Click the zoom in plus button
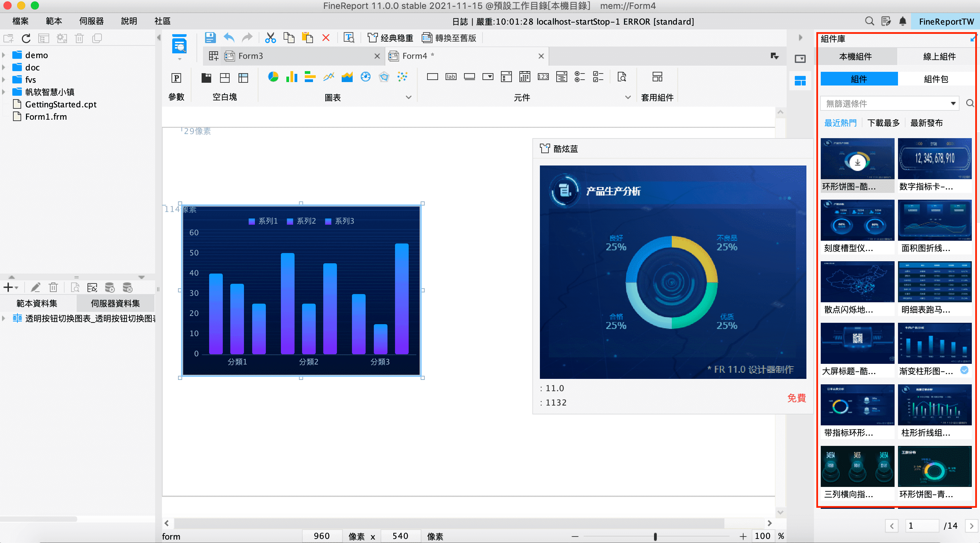This screenshot has height=543, width=980. click(743, 536)
